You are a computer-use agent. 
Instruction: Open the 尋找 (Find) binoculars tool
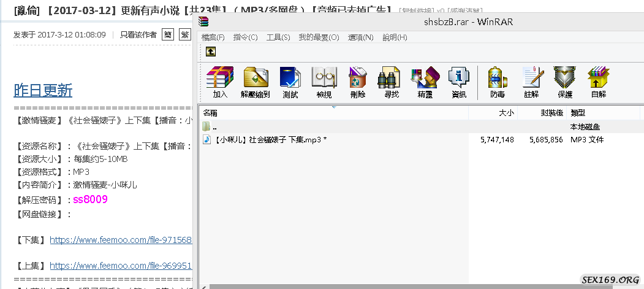click(391, 82)
